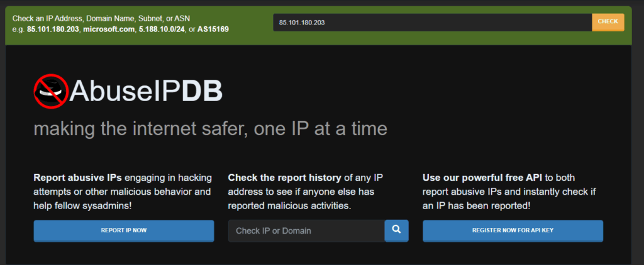Click the bold 'Check the report history' text
This screenshot has width=644, height=265.
click(286, 178)
